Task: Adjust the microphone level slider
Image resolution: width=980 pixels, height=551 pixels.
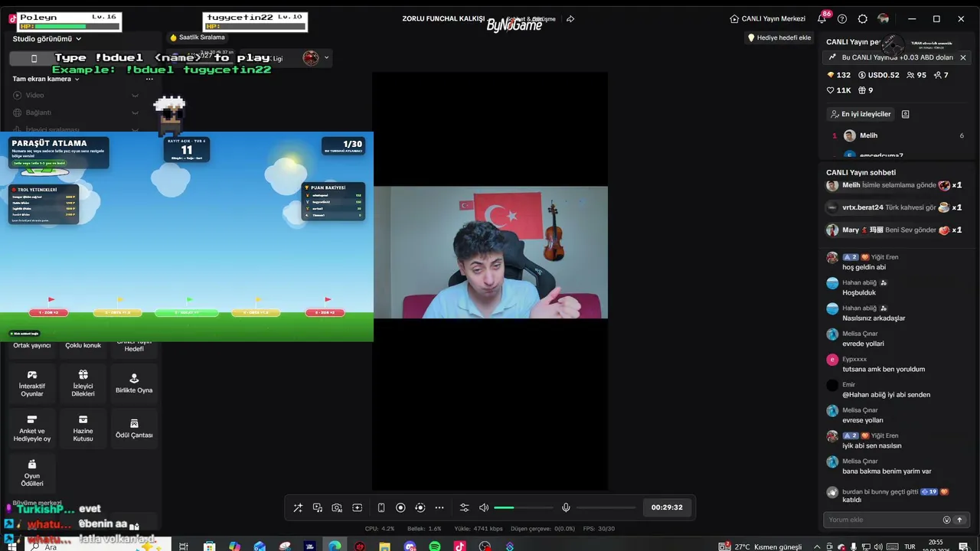Action: click(x=606, y=507)
